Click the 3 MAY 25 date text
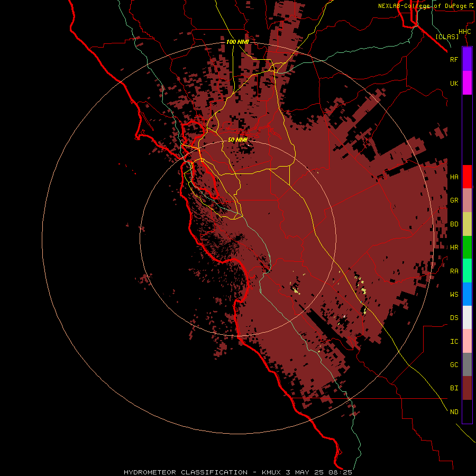476x476 pixels. pyautogui.click(x=305, y=472)
